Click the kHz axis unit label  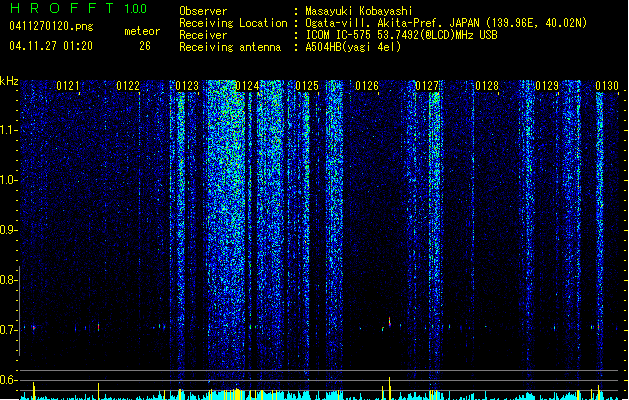(x=9, y=81)
